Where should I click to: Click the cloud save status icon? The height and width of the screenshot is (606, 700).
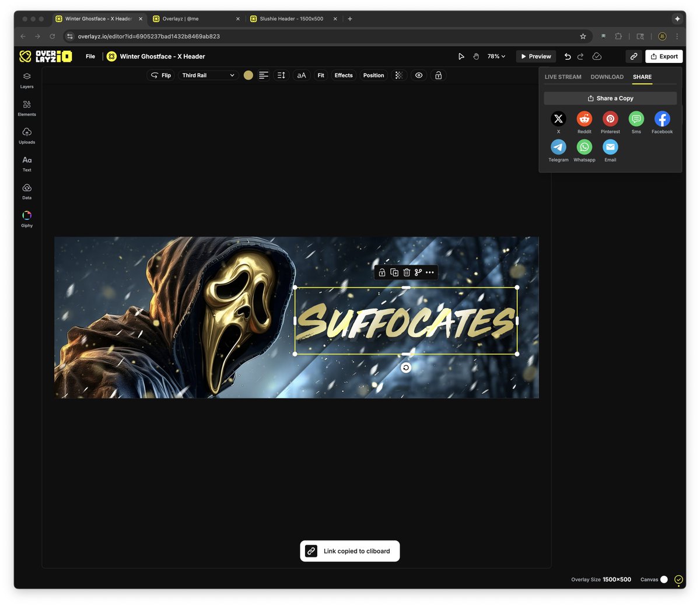[x=597, y=57]
